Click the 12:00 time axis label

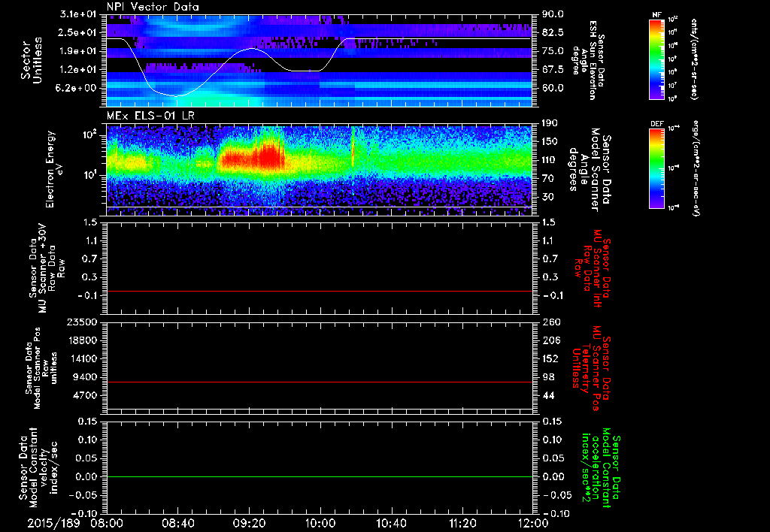click(533, 523)
